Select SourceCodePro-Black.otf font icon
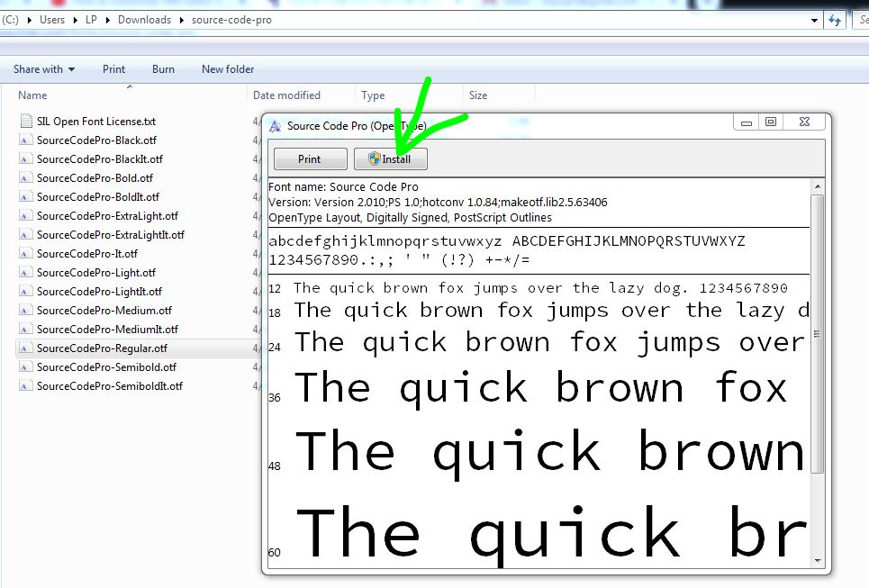869x588 pixels. (24, 140)
